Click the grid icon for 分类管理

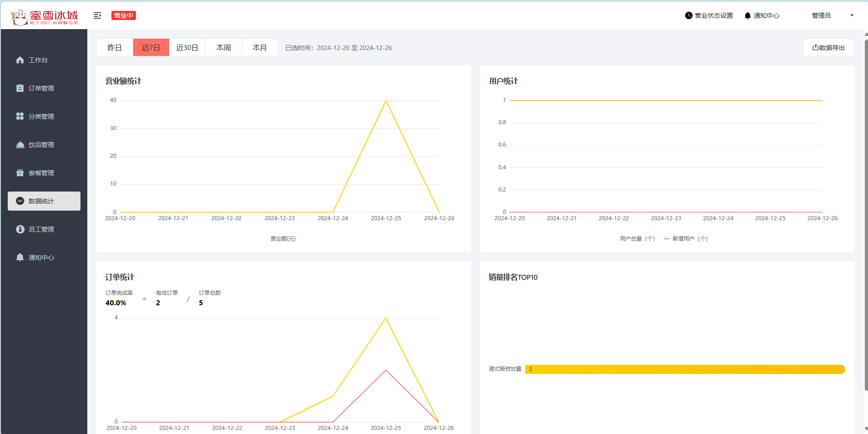pyautogui.click(x=20, y=116)
